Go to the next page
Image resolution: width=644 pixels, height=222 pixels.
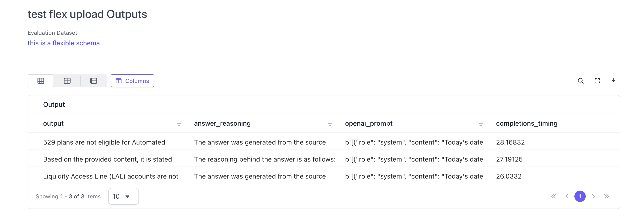click(593, 196)
